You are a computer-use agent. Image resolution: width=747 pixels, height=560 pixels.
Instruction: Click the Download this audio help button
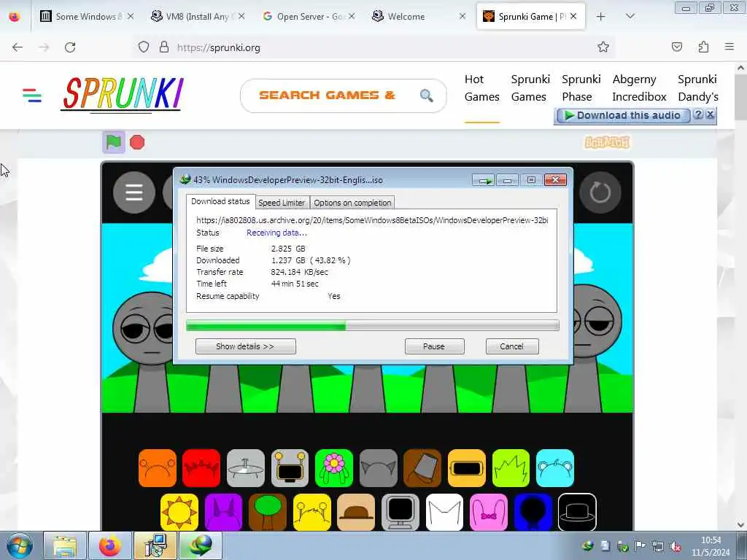pyautogui.click(x=698, y=114)
